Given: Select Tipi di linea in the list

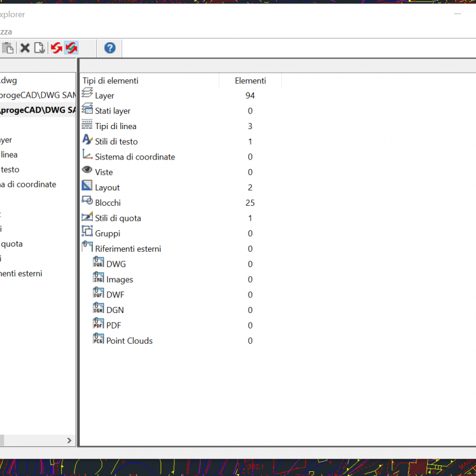Looking at the screenshot, I should (115, 126).
